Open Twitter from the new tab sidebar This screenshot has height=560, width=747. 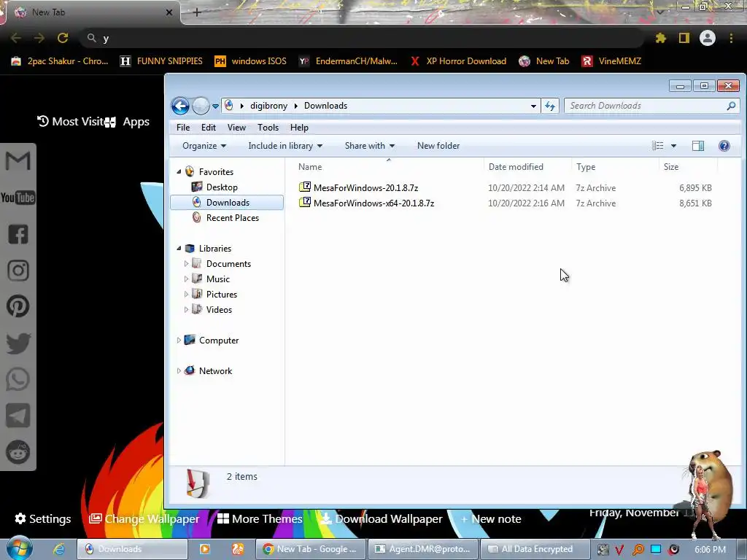[18, 343]
